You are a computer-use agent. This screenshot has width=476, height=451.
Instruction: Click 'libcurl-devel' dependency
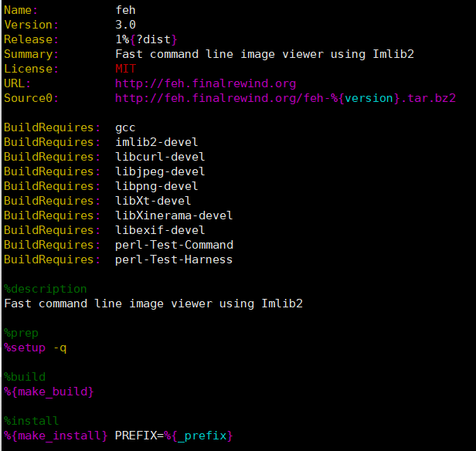click(x=160, y=157)
